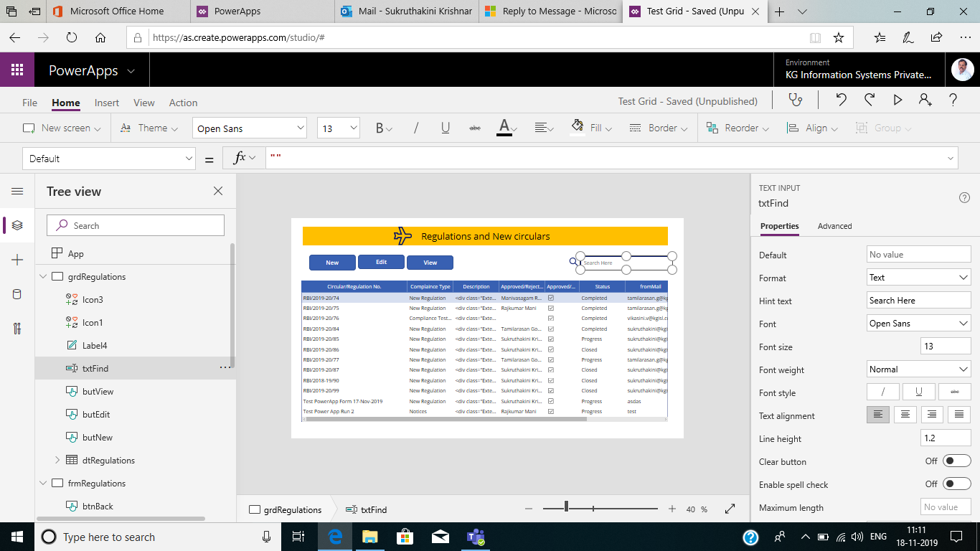
Task: Undo the last action
Action: click(x=842, y=100)
